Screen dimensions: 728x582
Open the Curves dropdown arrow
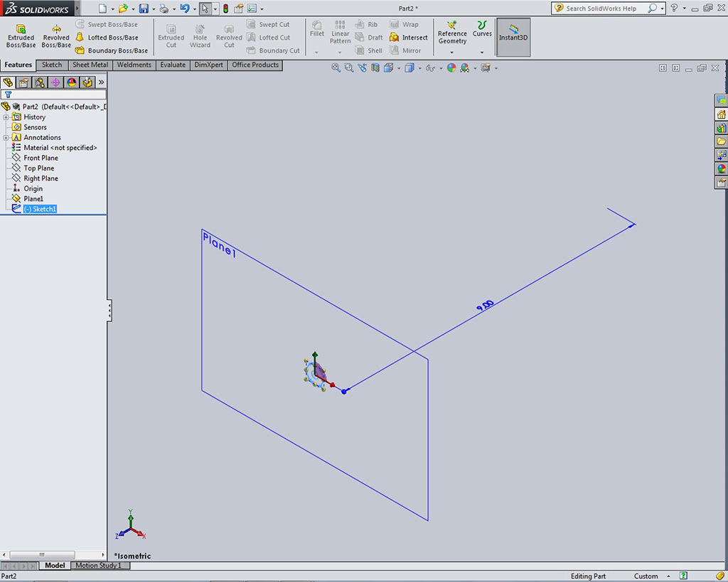(482, 52)
